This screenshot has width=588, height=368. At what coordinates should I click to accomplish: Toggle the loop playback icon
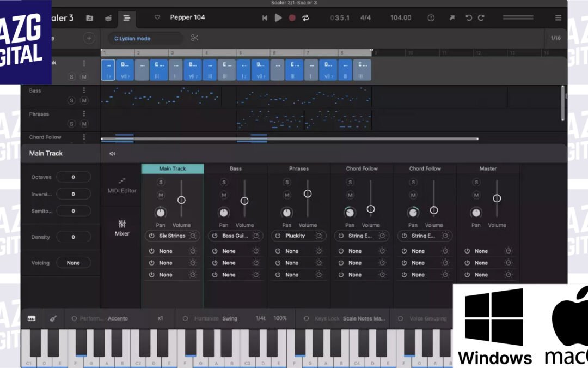(305, 17)
